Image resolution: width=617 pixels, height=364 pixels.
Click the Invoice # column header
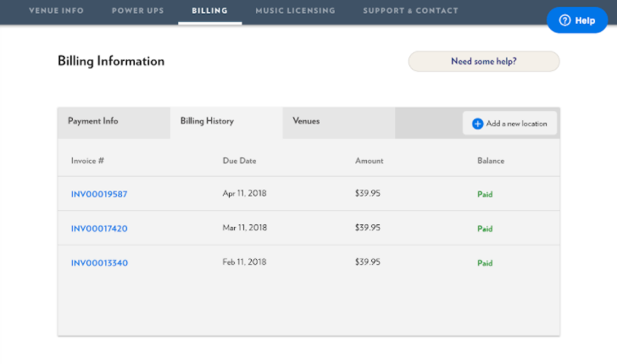tap(87, 161)
